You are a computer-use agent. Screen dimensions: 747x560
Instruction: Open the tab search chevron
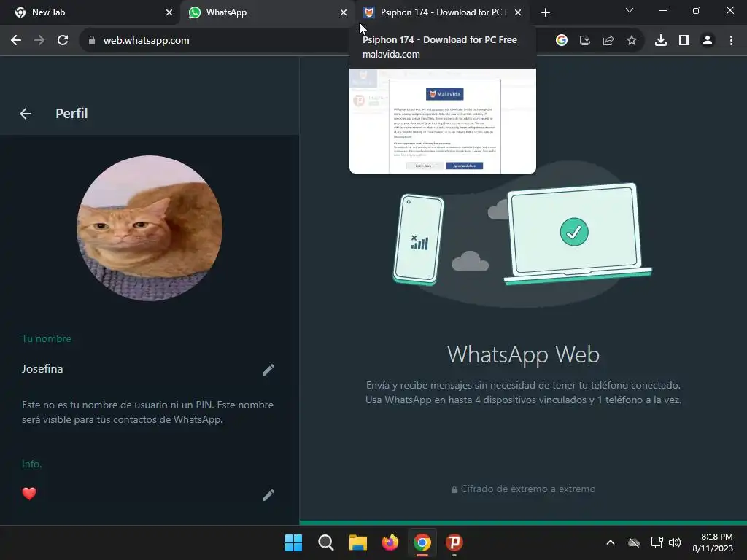pos(630,10)
